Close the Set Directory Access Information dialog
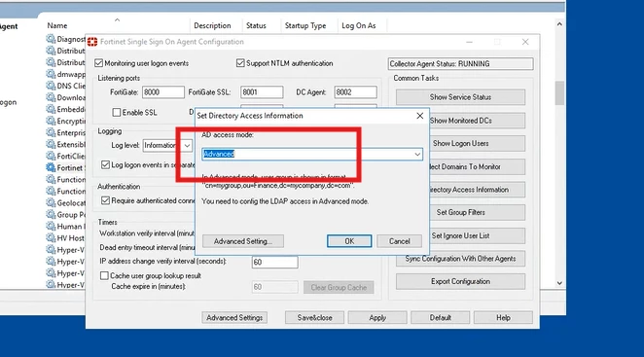 tap(419, 116)
